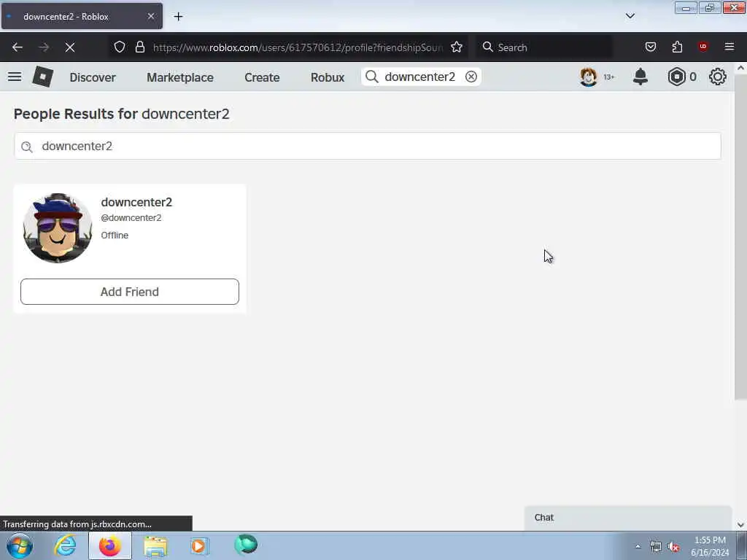The height and width of the screenshot is (560, 747).
Task: Click the Offline status text
Action: [x=115, y=236]
